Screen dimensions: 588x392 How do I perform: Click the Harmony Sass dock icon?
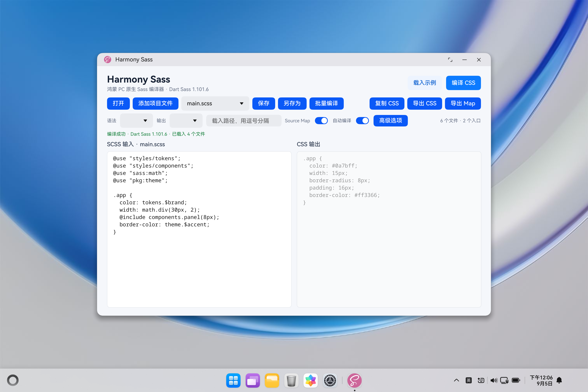[354, 381]
